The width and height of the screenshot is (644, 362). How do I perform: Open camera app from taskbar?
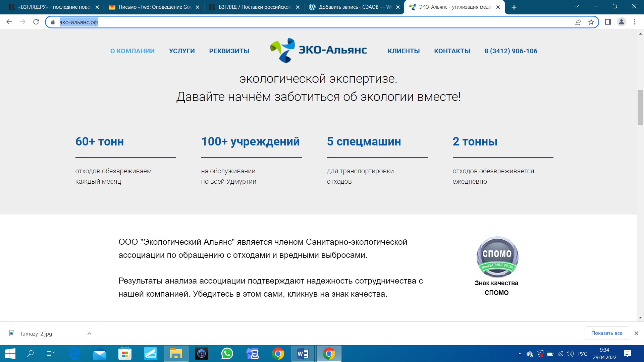coord(202,354)
